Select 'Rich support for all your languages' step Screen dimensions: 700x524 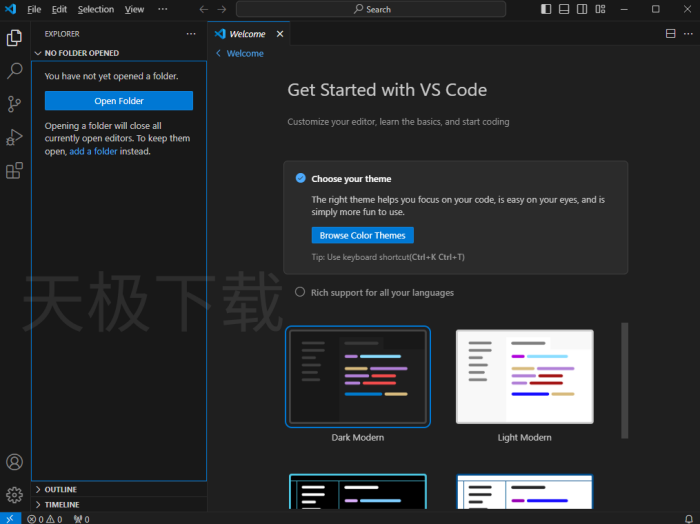tap(300, 293)
